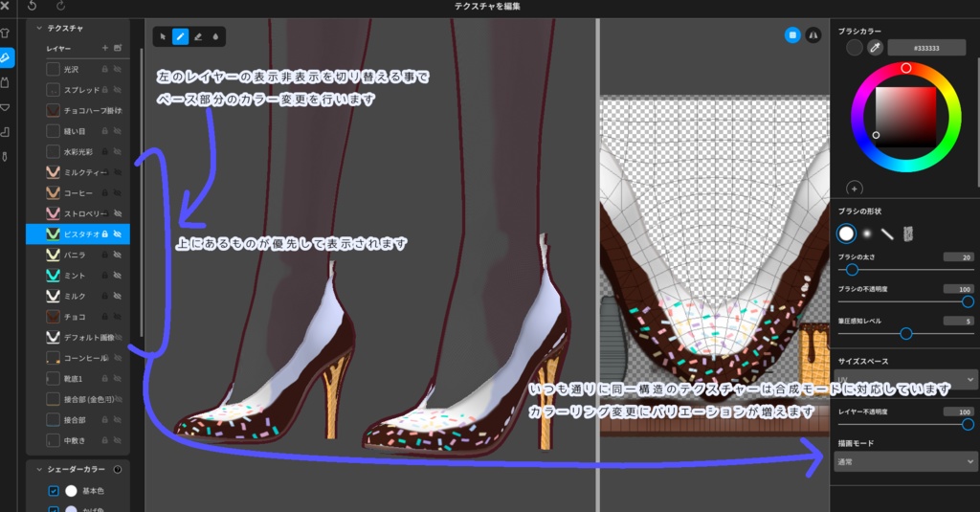
Task: Adjust the 筆圧感知レベル pressure slider
Action: pyautogui.click(x=905, y=334)
